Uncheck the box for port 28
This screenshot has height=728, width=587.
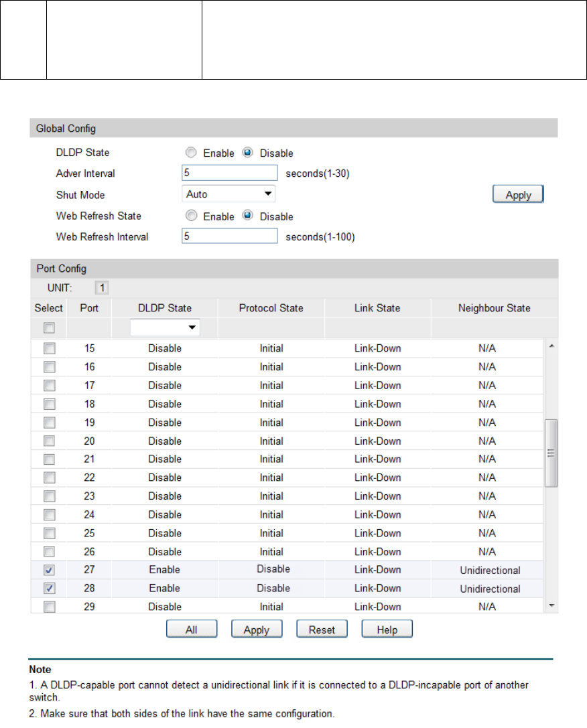click(x=49, y=588)
